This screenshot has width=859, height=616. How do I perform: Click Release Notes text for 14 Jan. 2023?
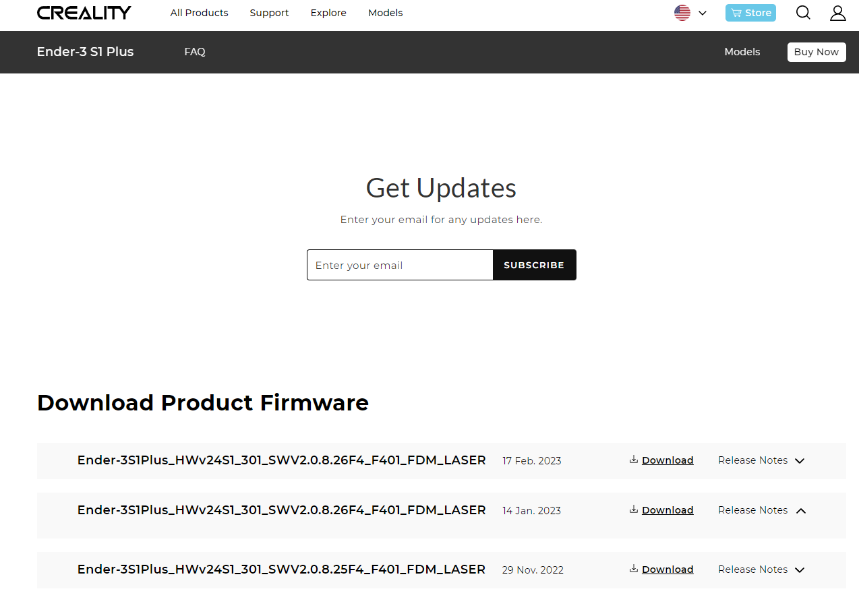[x=752, y=510]
